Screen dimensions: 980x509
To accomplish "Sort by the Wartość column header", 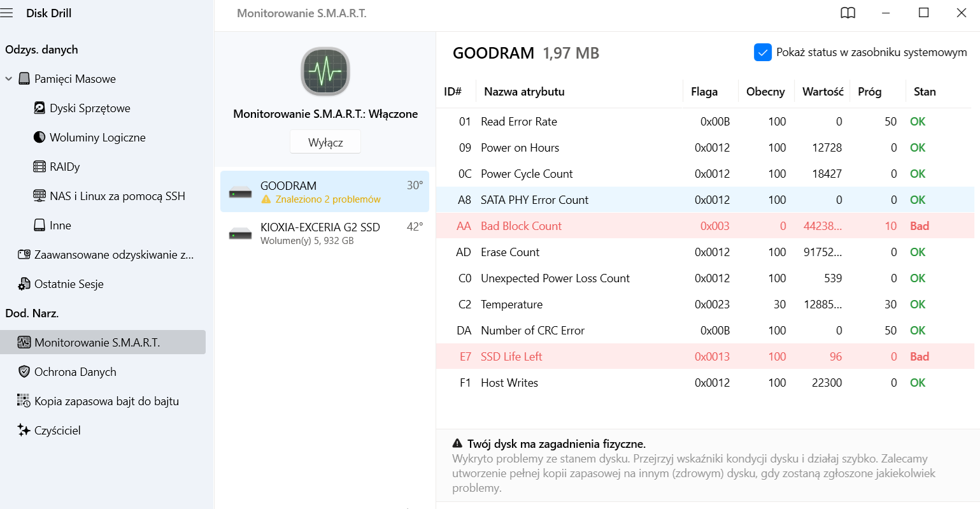I will click(x=823, y=92).
